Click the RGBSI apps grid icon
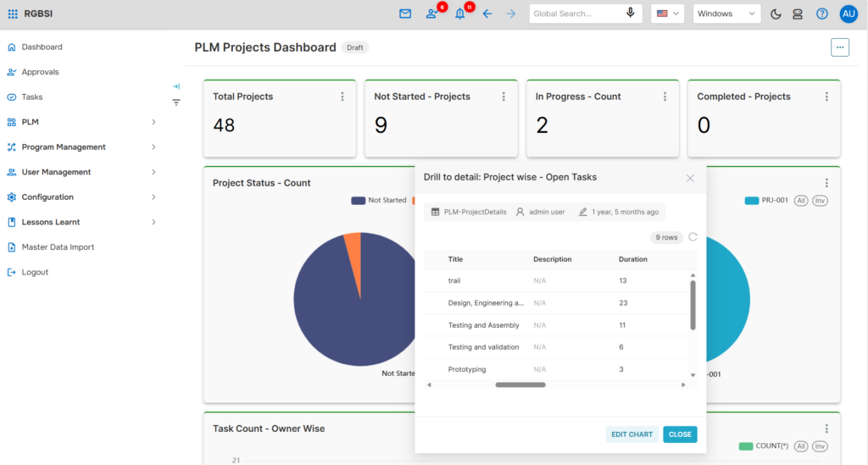The image size is (868, 465). pos(12,14)
